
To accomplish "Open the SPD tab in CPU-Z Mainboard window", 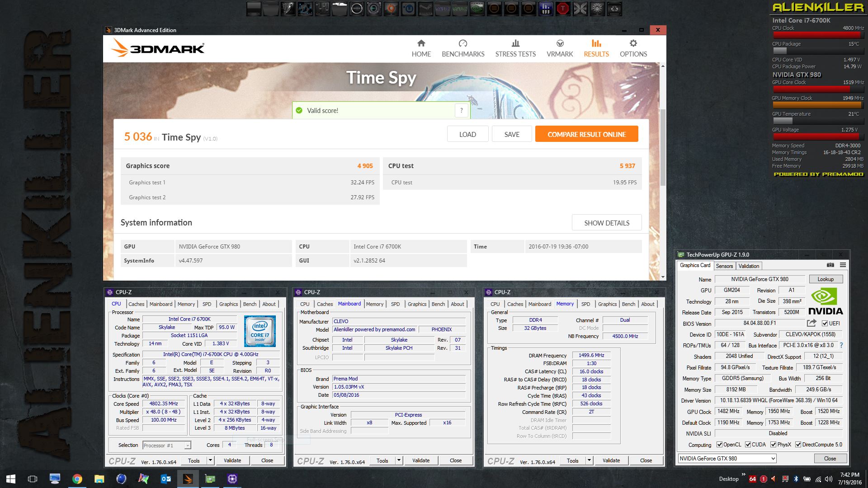I will click(395, 304).
